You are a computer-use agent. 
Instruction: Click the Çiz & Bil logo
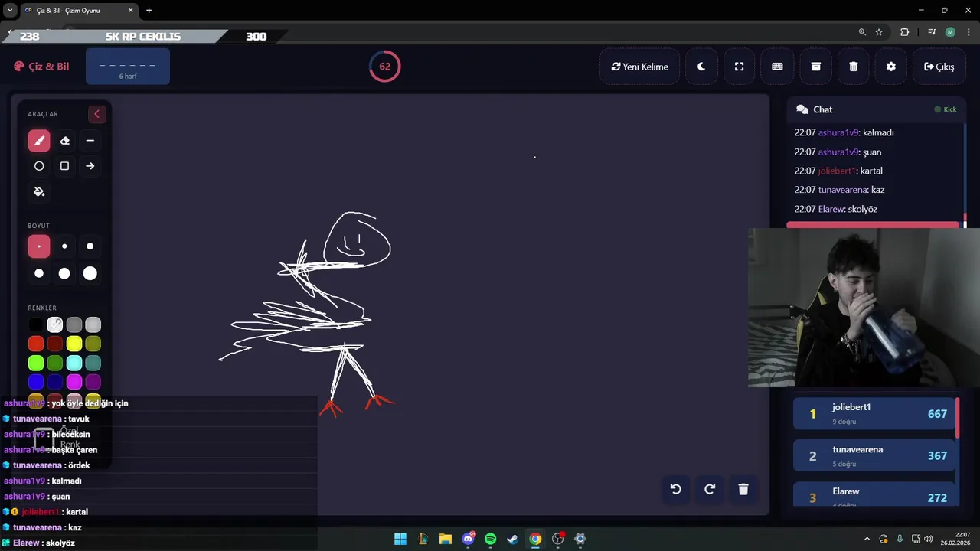pyautogui.click(x=41, y=67)
